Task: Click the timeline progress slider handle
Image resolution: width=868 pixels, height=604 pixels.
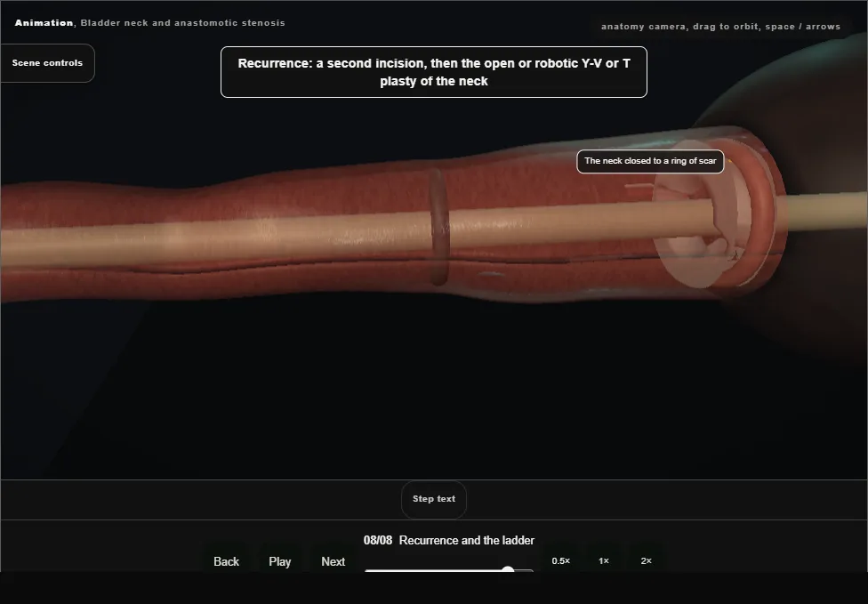Action: click(508, 569)
